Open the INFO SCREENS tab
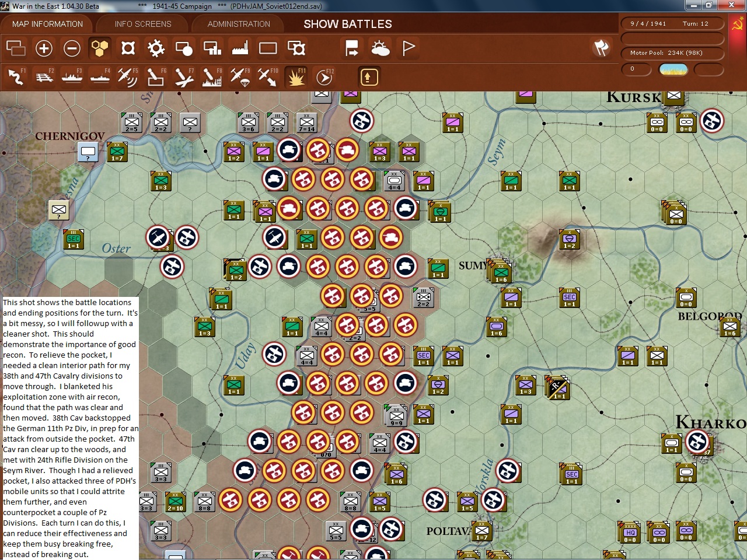The width and height of the screenshot is (747, 560). pyautogui.click(x=143, y=24)
